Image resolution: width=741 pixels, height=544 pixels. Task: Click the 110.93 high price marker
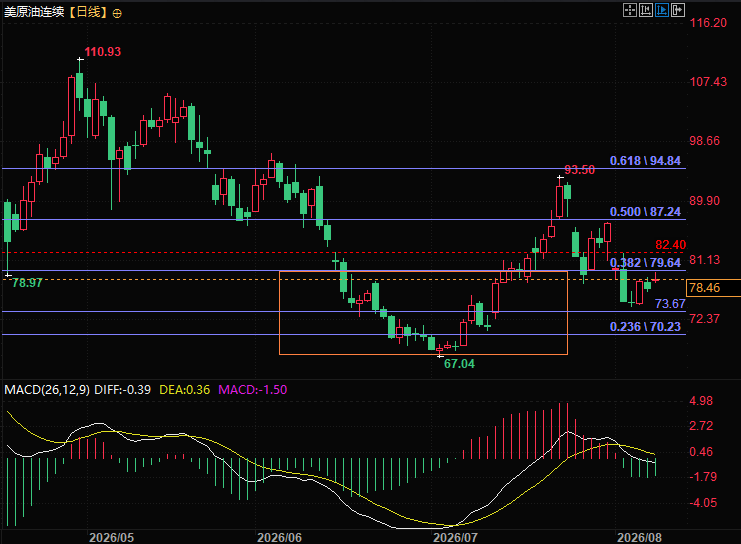tap(103, 52)
